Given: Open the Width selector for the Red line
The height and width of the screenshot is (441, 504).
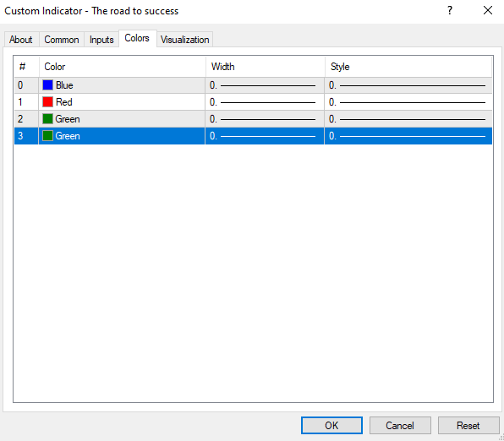Looking at the screenshot, I should coord(265,102).
